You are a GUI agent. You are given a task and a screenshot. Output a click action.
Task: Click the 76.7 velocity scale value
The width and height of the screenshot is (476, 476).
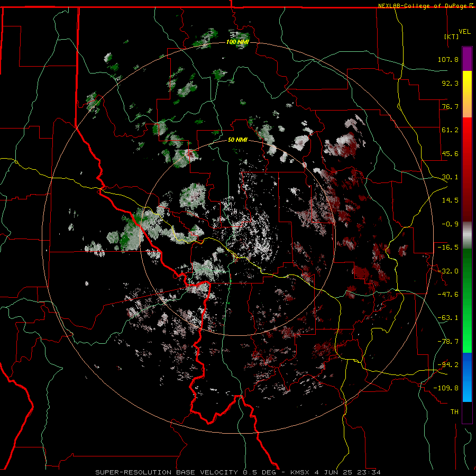pos(450,106)
